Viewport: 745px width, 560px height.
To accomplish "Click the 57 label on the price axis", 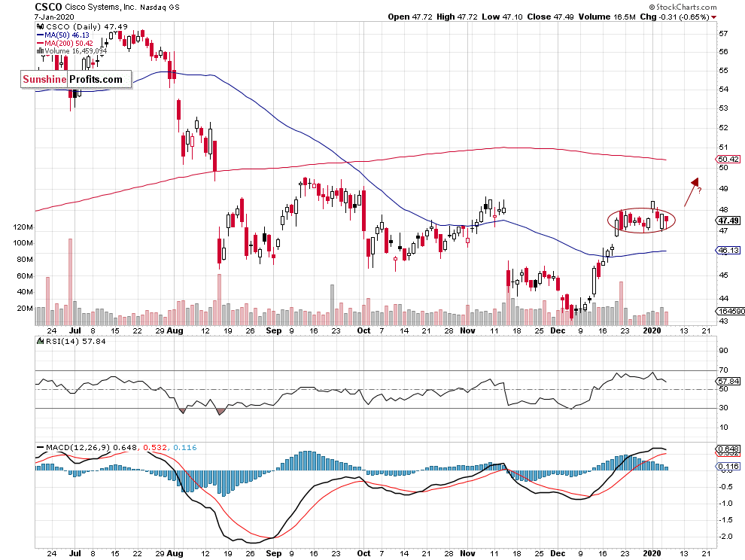I will pyautogui.click(x=723, y=33).
